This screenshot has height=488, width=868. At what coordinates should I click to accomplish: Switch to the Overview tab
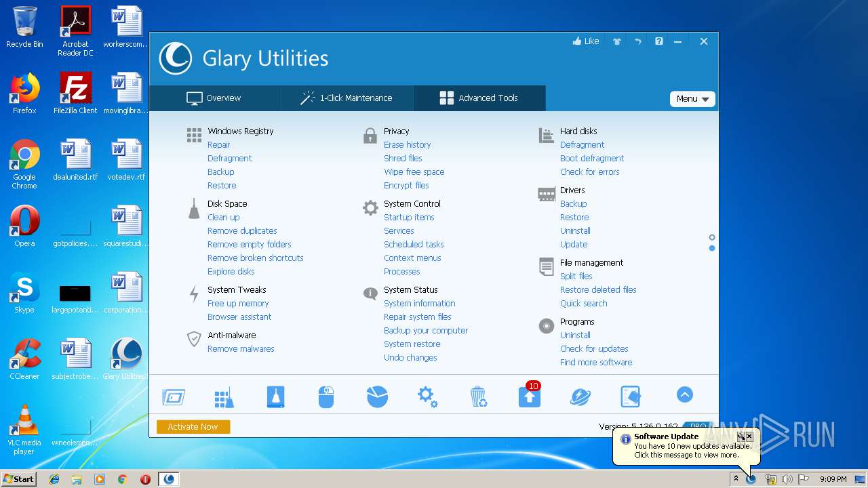tap(214, 98)
